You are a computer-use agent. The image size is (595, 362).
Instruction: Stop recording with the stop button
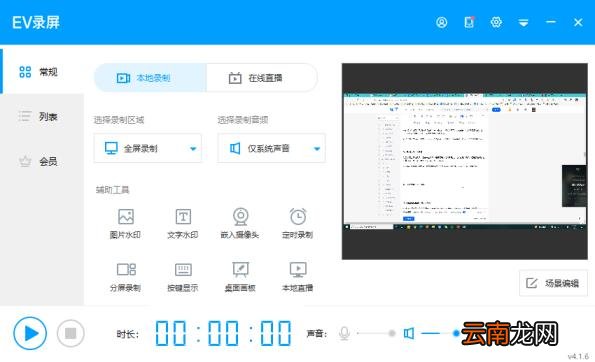click(x=71, y=333)
